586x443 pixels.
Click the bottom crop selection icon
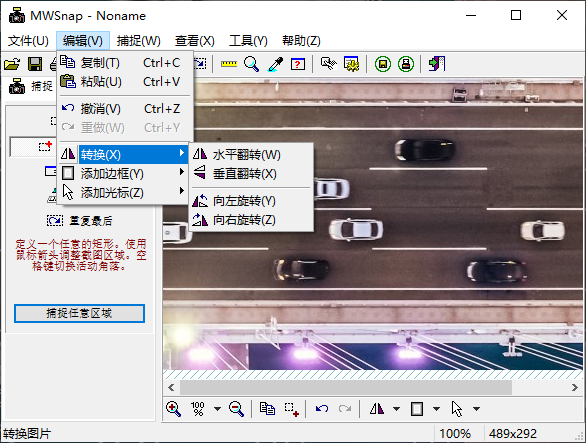tap(292, 409)
